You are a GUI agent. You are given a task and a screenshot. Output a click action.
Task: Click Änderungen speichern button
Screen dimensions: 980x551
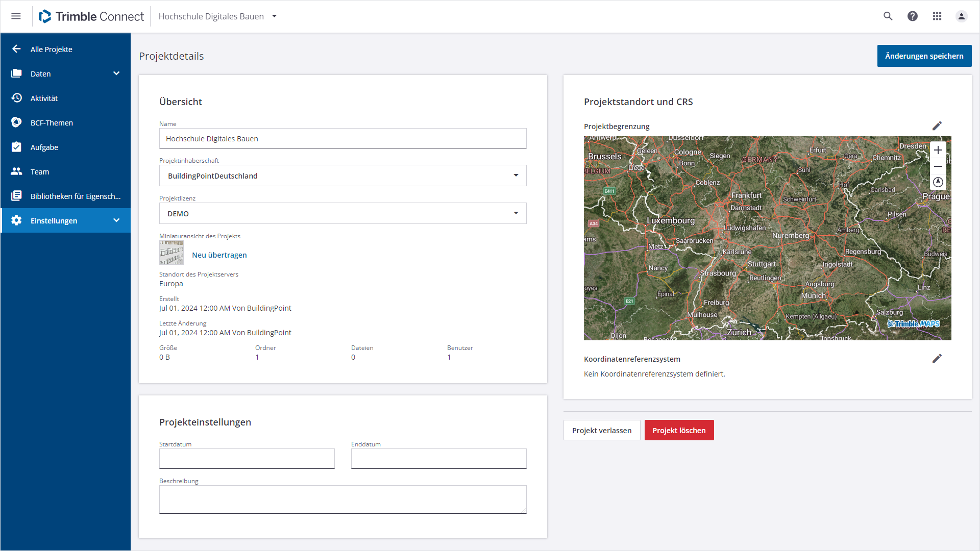click(924, 56)
